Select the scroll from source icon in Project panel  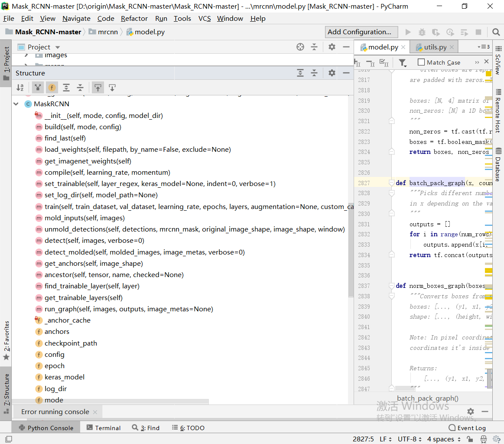[x=300, y=47]
